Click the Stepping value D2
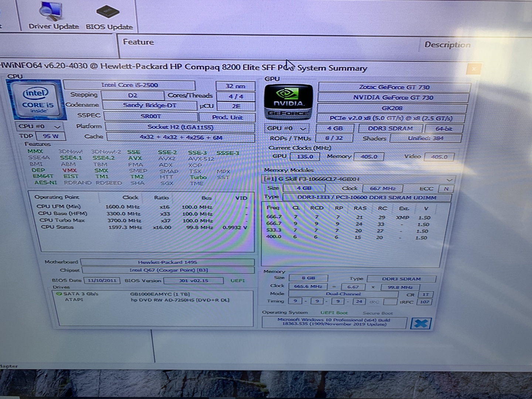 pyautogui.click(x=133, y=95)
